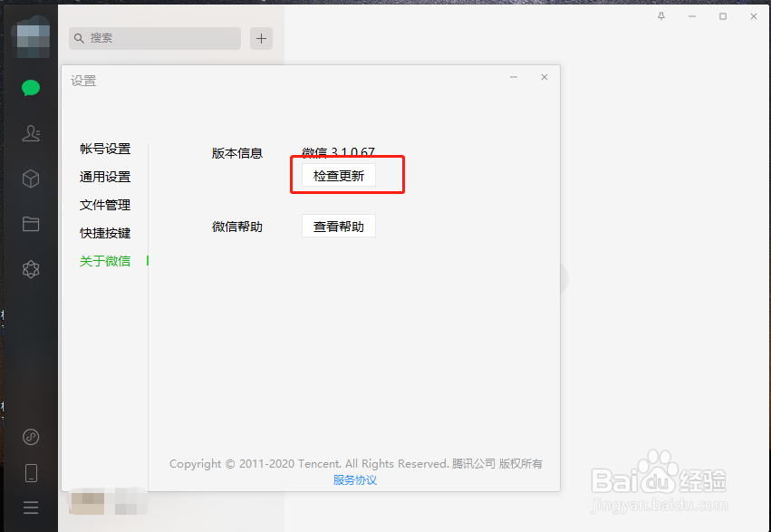Click inside the 搜索 search field
Screen dimensions: 771x532
(154, 38)
